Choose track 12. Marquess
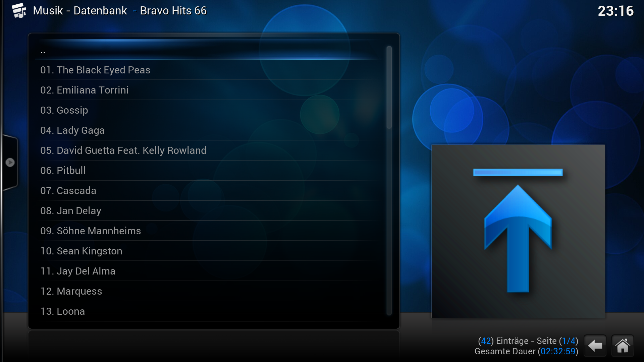The image size is (644, 362). (208, 291)
